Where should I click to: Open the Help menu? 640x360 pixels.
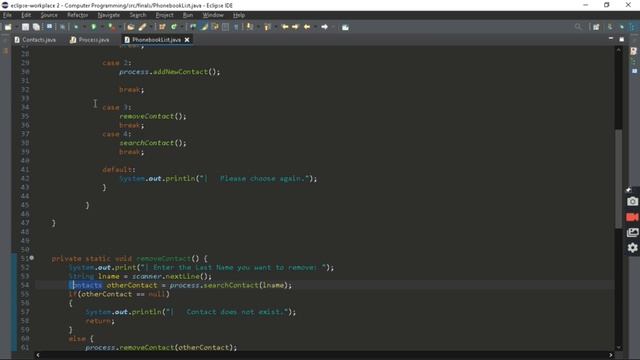[x=239, y=15]
